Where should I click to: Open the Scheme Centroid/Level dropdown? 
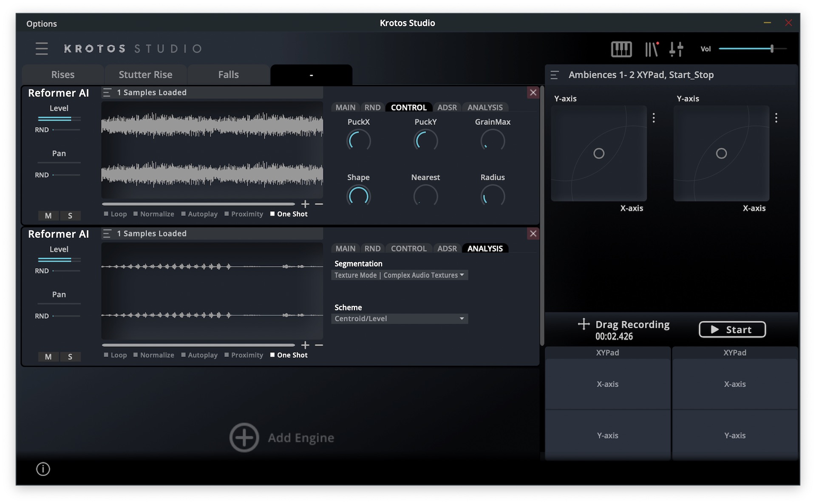(399, 319)
